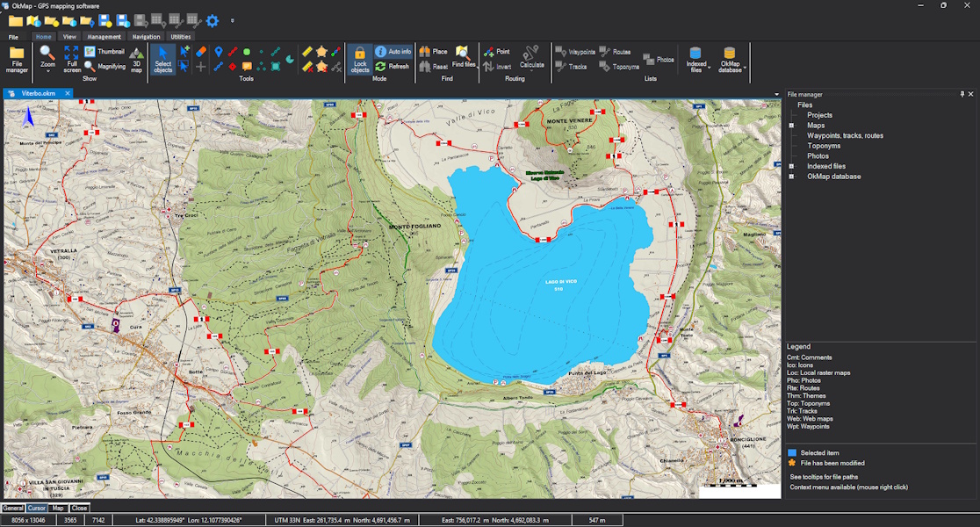Toggle Auto info mode
This screenshot has width=980, height=527.
[393, 51]
